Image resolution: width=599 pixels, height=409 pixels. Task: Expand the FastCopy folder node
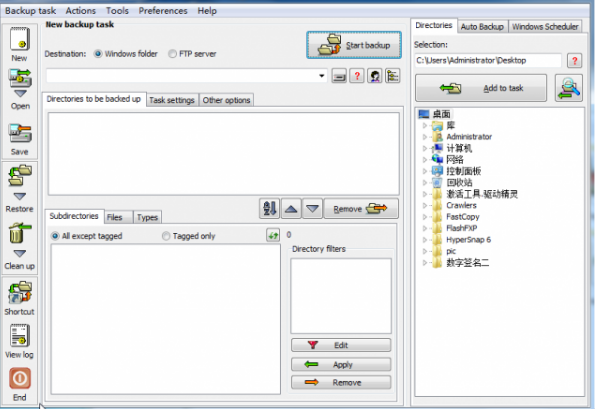click(x=424, y=217)
